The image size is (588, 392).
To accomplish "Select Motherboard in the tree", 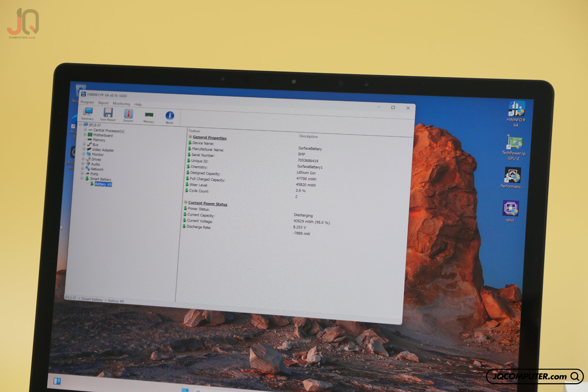I will tap(100, 135).
